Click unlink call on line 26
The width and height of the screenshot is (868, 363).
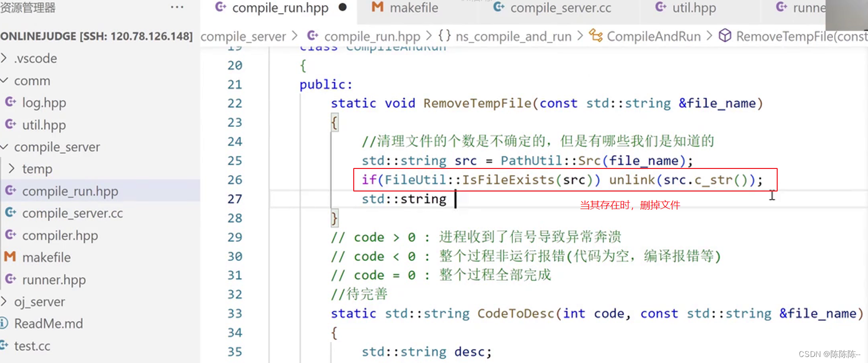pyautogui.click(x=632, y=180)
